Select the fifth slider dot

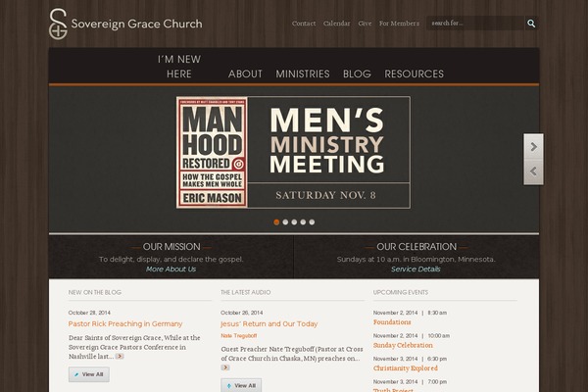pyautogui.click(x=312, y=222)
